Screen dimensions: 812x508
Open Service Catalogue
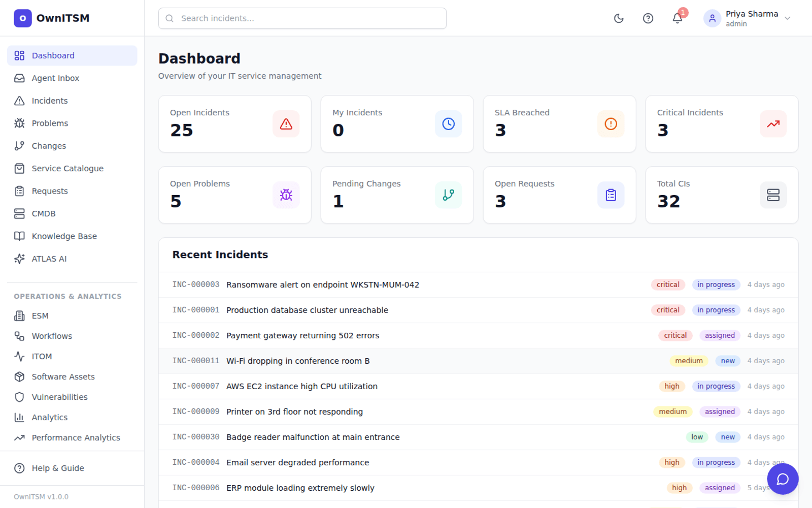click(x=72, y=169)
